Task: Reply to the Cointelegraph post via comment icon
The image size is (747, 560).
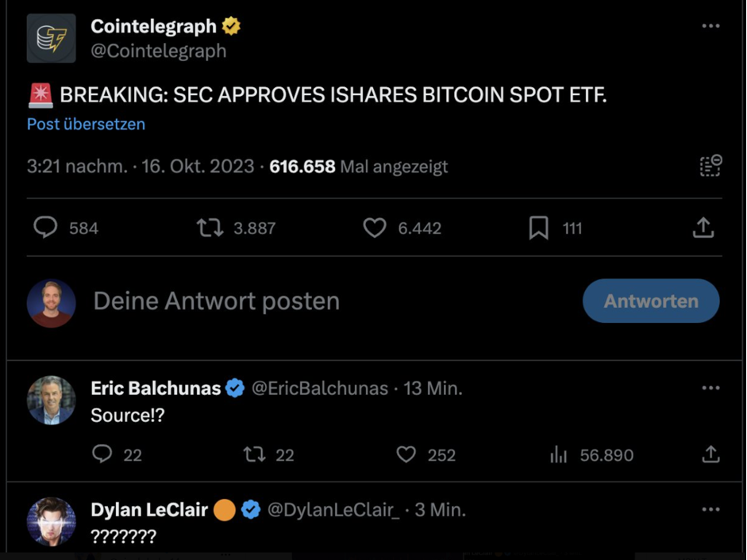Action: pyautogui.click(x=46, y=228)
